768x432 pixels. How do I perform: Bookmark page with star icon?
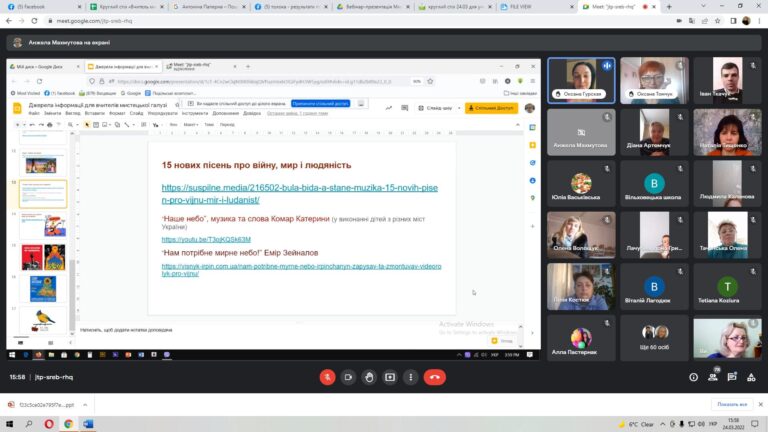click(718, 21)
